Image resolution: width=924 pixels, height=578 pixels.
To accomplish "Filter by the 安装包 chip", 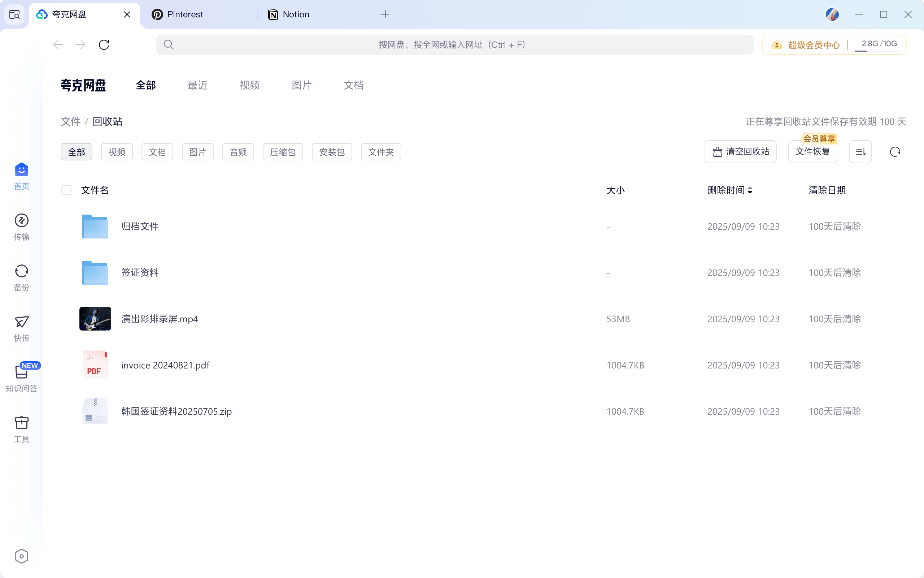I will tap(332, 152).
